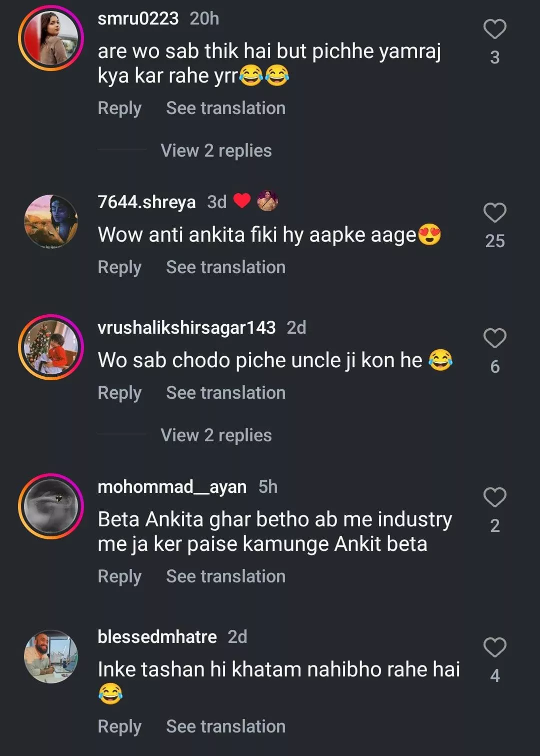Viewport: 540px width, 756px height.
Task: Translate the 'uncle ji kon he' comment
Action: 225,393
